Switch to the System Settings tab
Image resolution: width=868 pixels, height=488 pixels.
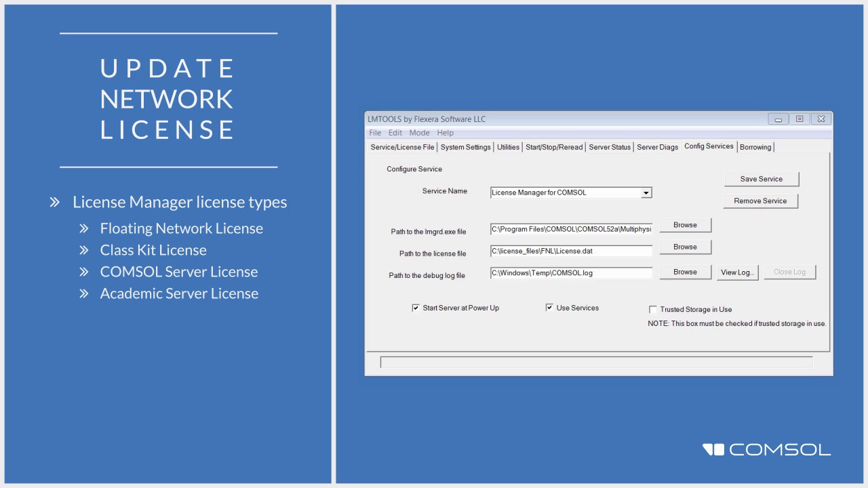[465, 147]
